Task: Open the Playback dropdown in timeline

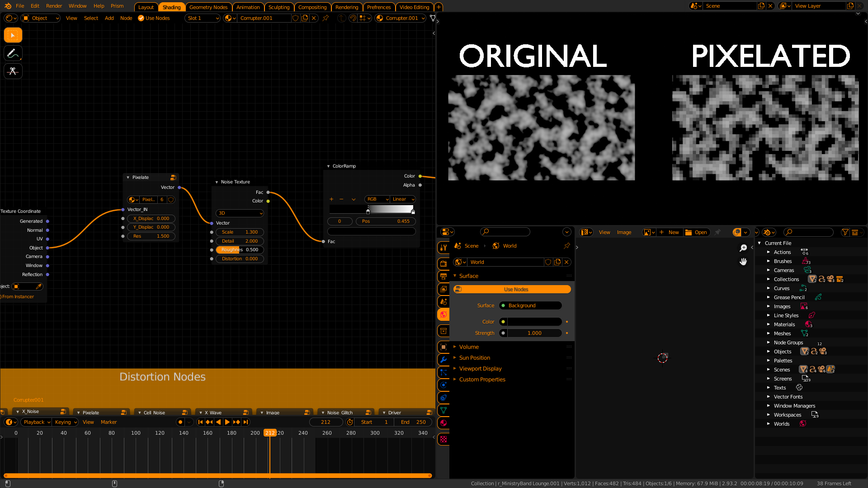Action: [x=36, y=422]
